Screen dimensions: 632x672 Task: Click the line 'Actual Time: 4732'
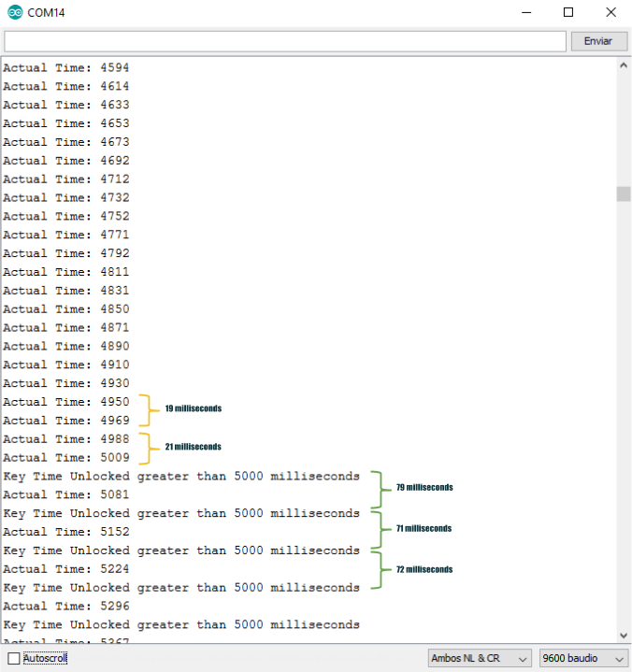[x=66, y=197]
